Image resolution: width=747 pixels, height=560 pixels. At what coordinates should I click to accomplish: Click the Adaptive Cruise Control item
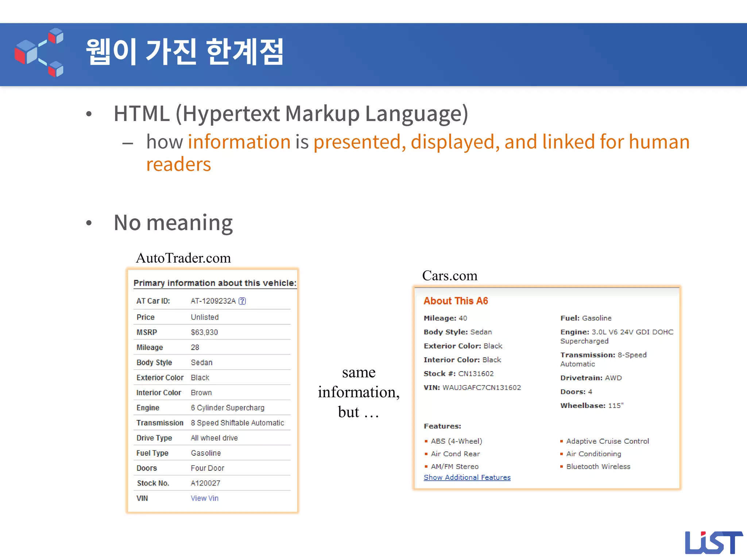(607, 441)
